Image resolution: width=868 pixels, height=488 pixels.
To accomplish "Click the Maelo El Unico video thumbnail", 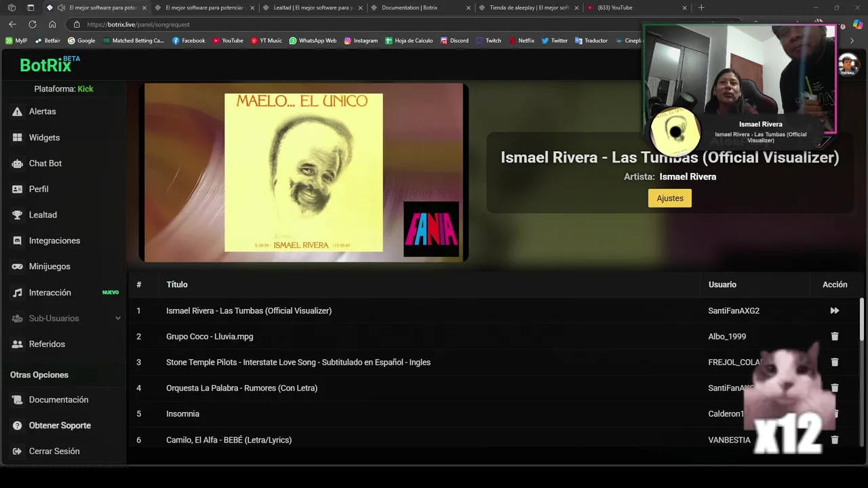I will click(304, 172).
